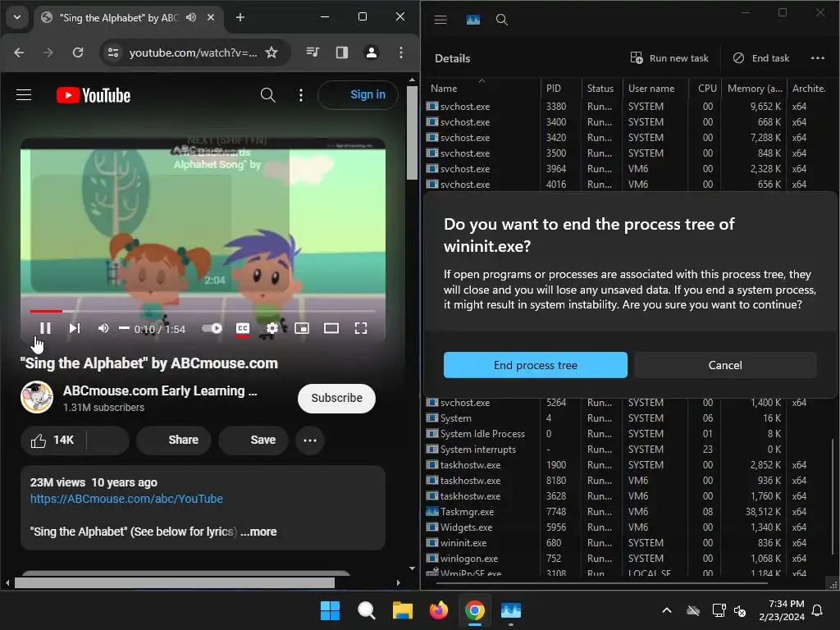Skip to next video in player
840x630 pixels.
coord(75,328)
